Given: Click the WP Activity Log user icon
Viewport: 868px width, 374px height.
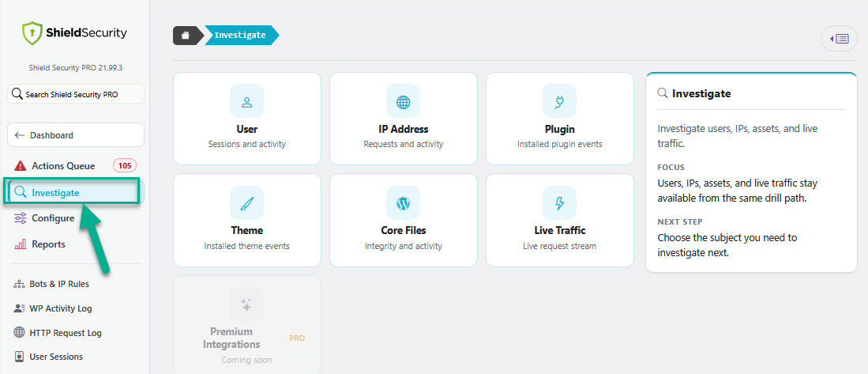Looking at the screenshot, I should click(x=20, y=308).
